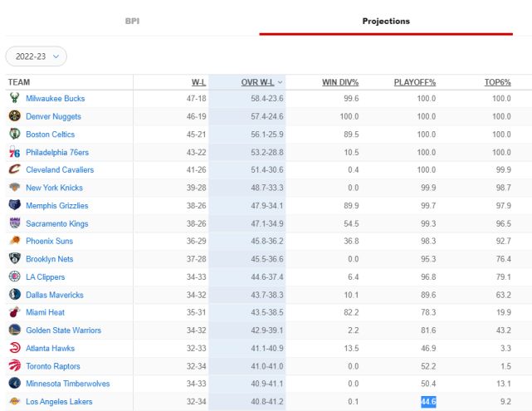Click the Golden State Warriors logo icon

(14, 330)
